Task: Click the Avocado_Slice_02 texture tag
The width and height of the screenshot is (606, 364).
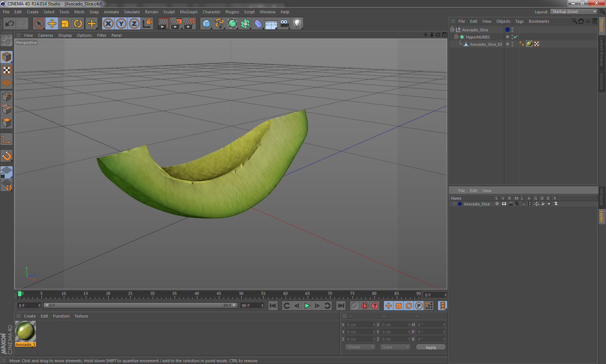Action: [x=529, y=44]
